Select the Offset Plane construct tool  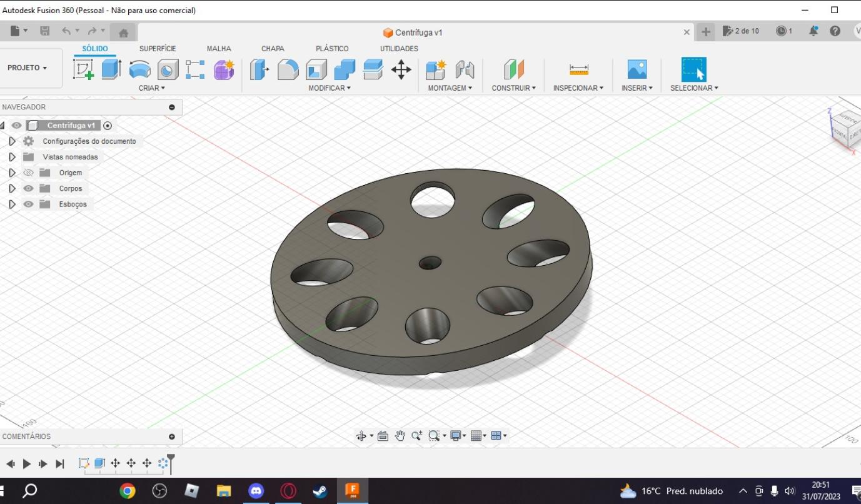click(x=513, y=69)
